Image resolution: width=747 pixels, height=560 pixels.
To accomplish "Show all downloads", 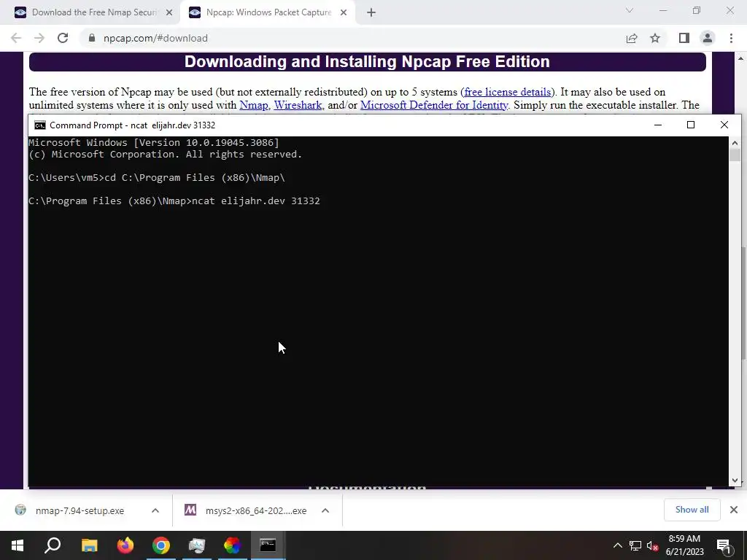I will (x=692, y=510).
